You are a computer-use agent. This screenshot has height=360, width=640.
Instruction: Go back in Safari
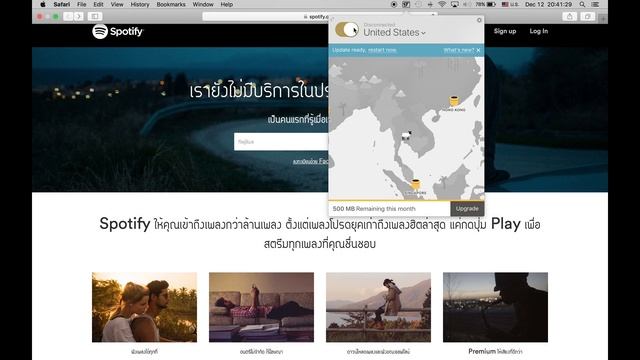point(69,16)
